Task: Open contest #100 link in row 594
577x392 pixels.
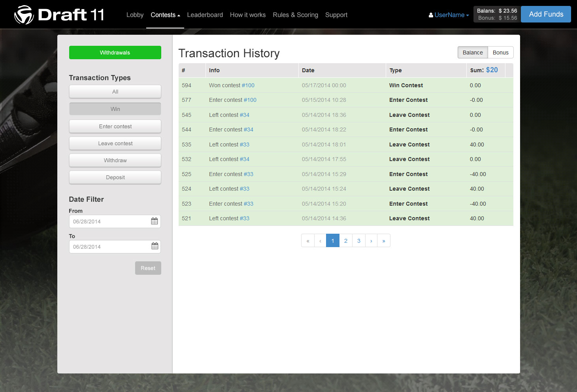Action: 248,85
